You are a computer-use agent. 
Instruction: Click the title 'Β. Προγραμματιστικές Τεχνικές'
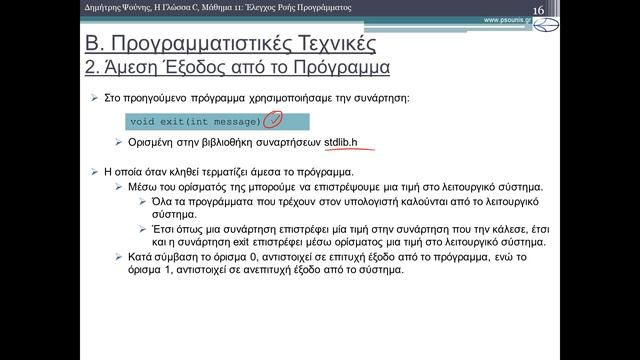[x=230, y=43]
